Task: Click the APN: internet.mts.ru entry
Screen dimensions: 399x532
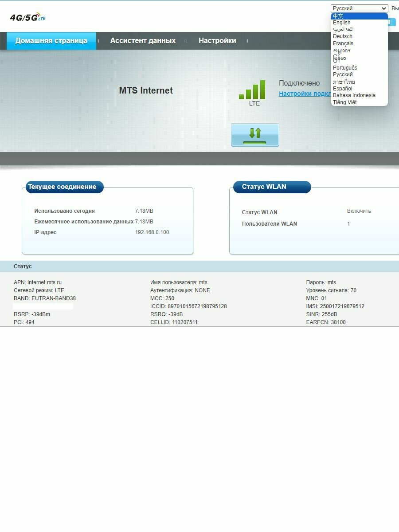Action: (x=38, y=282)
